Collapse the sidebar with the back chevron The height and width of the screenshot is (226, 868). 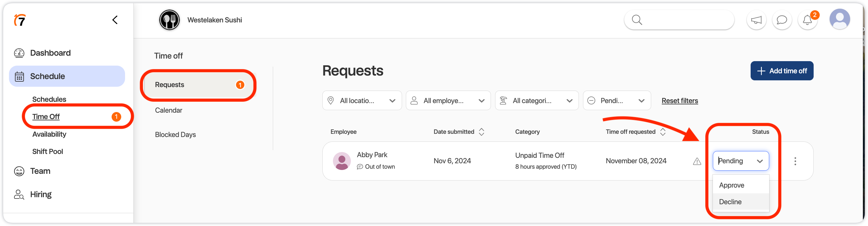pyautogui.click(x=115, y=20)
